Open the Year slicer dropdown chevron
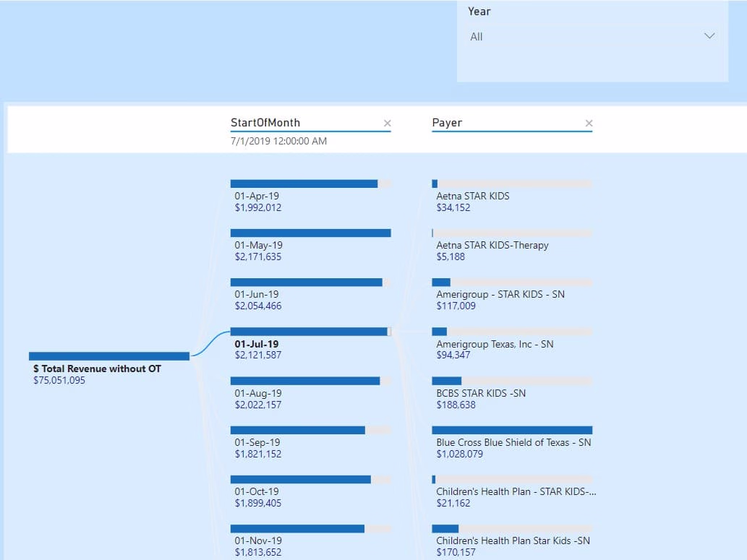 [709, 36]
